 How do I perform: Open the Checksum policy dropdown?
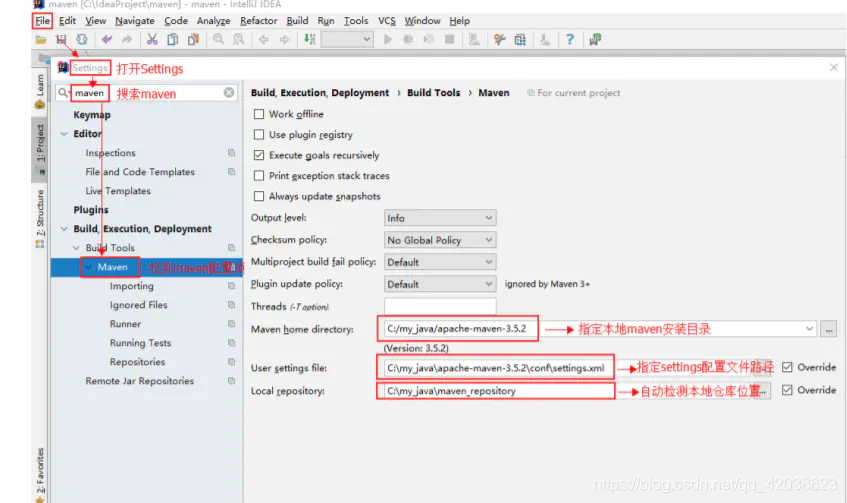click(x=440, y=240)
